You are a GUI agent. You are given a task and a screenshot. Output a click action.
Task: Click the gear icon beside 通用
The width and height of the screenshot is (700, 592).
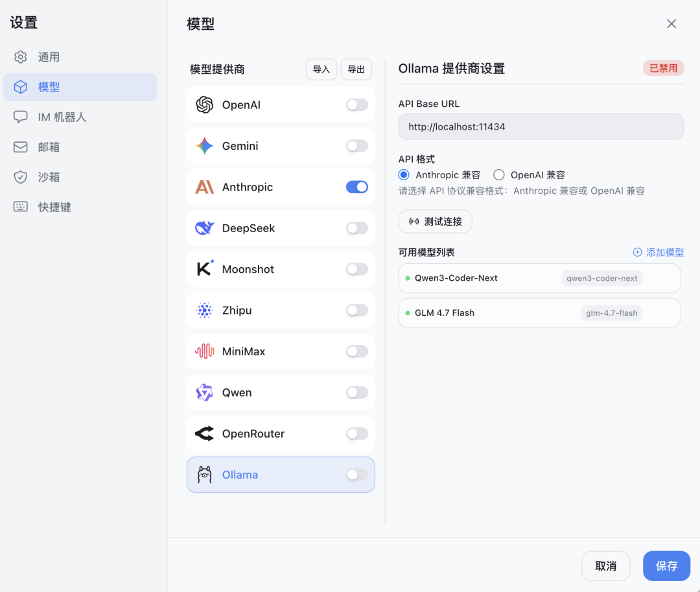coord(20,57)
